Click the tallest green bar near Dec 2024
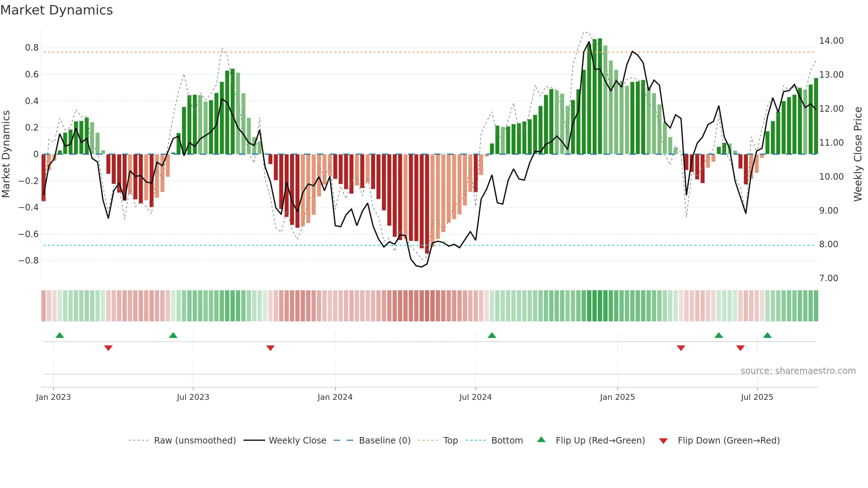This screenshot has width=868, height=488. pos(600,96)
